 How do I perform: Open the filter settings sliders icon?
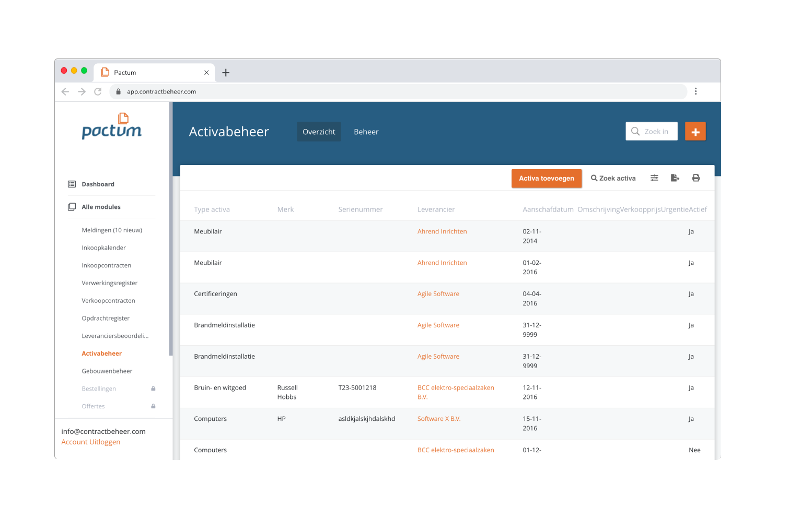pos(654,178)
